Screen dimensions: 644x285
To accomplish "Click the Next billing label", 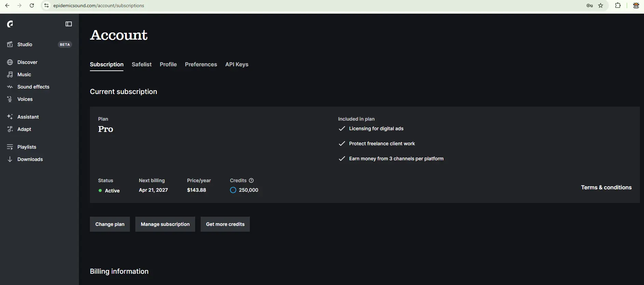I will (x=152, y=180).
